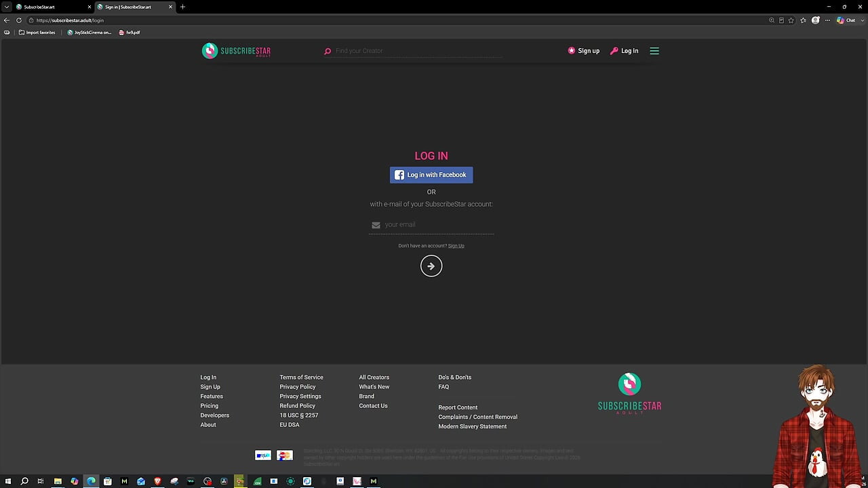Click Log in with Facebook button
Image resolution: width=868 pixels, height=488 pixels.
coord(431,175)
